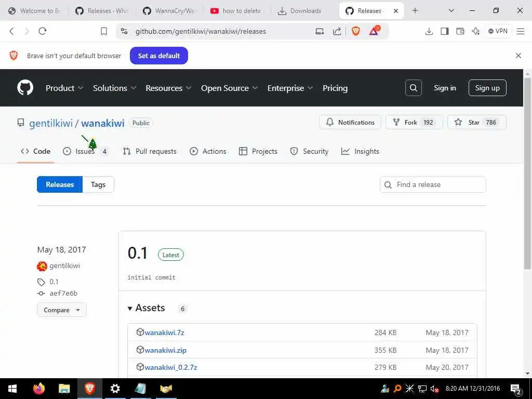The height and width of the screenshot is (399, 532).
Task: Click the Sign up button
Action: [x=487, y=88]
